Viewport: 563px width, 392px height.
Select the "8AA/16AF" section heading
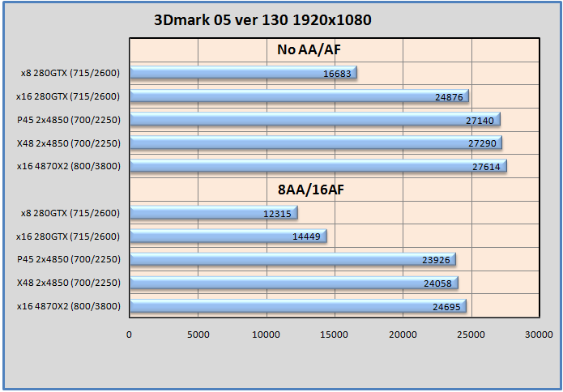310,190
